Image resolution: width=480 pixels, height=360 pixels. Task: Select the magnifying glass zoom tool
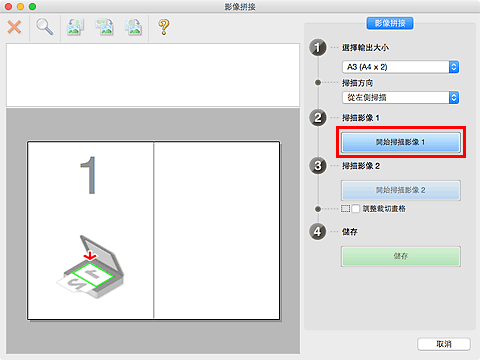(x=44, y=27)
